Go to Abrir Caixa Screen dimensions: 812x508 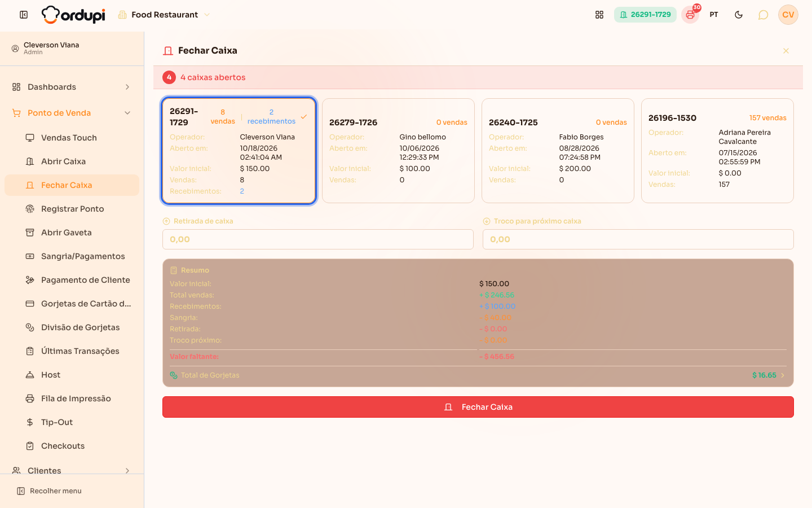[72, 161]
